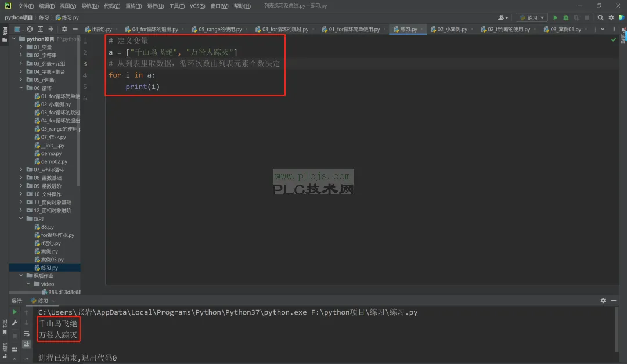
Task: Select 案例03.py in project tree
Action: tap(52, 259)
